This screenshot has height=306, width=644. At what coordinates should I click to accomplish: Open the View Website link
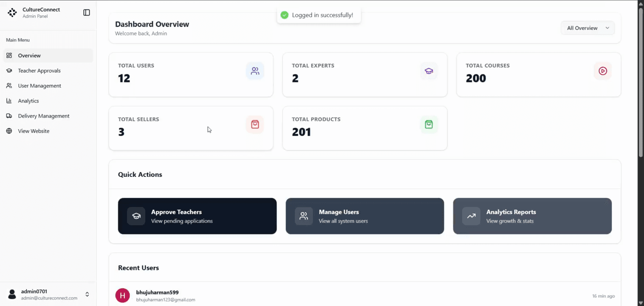click(x=48, y=131)
